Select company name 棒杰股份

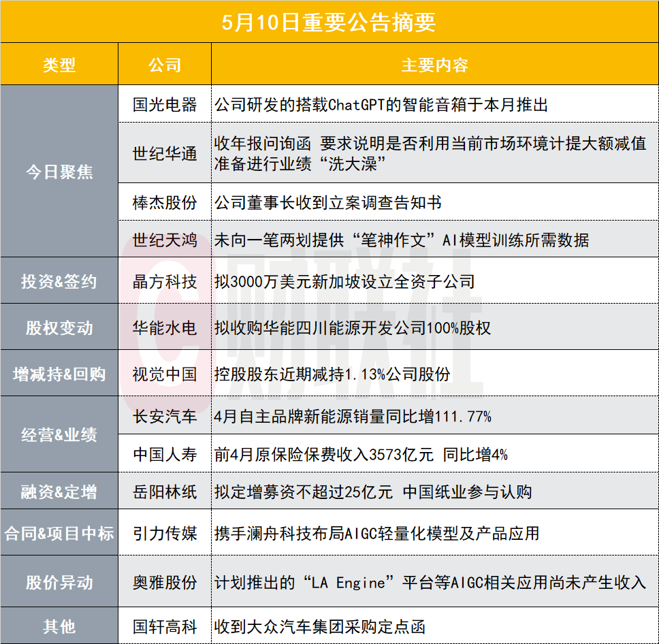(165, 203)
